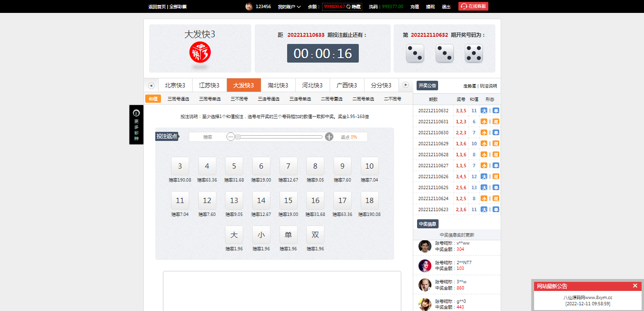Show more lottery tabs with right arrow
This screenshot has height=311, width=644.
(406, 85)
